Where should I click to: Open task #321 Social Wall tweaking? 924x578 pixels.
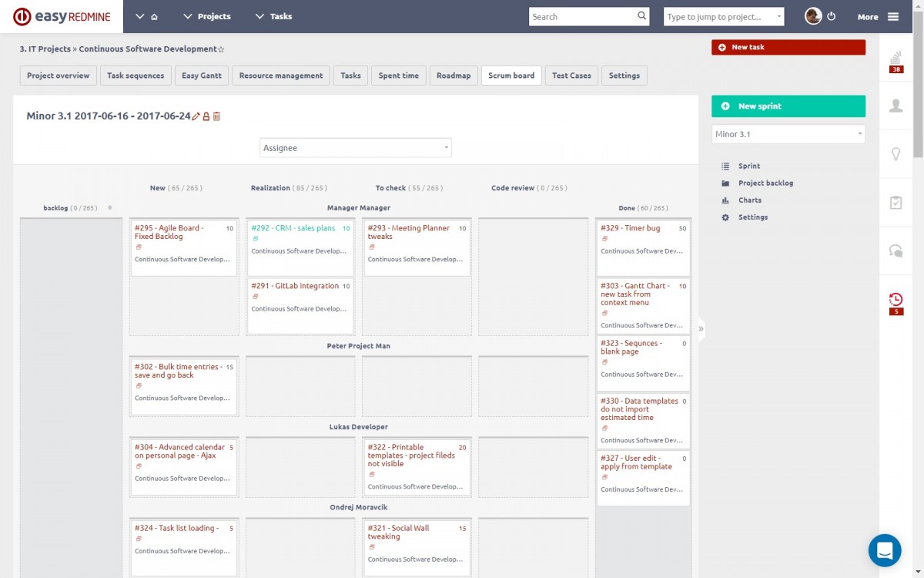point(398,532)
